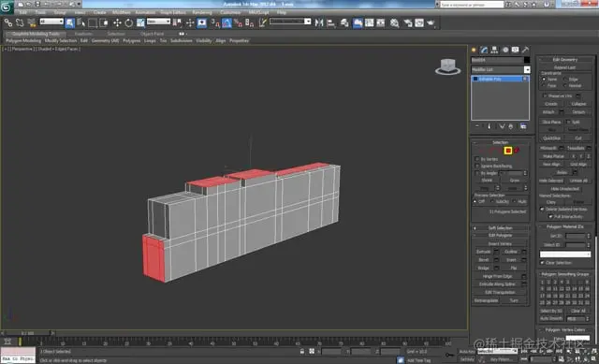Enable the Ignore Backfacing checkbox
The image size is (599, 364).
pos(476,166)
